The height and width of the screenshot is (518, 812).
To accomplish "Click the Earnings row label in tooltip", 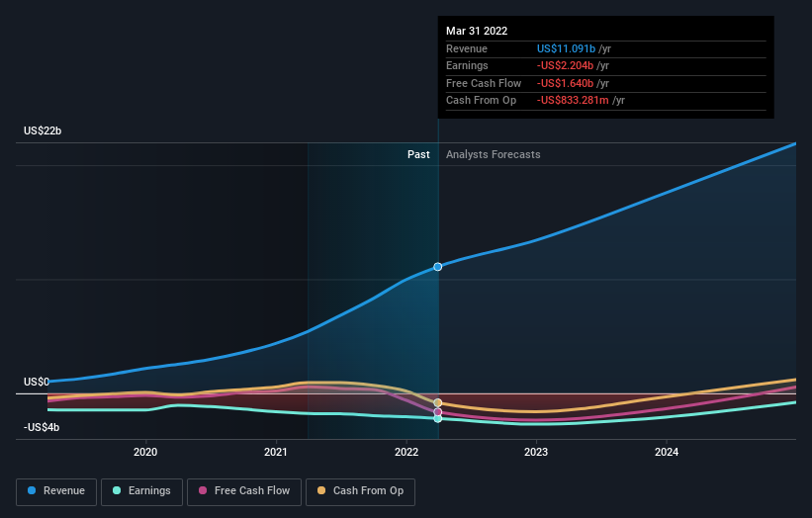I will point(467,65).
